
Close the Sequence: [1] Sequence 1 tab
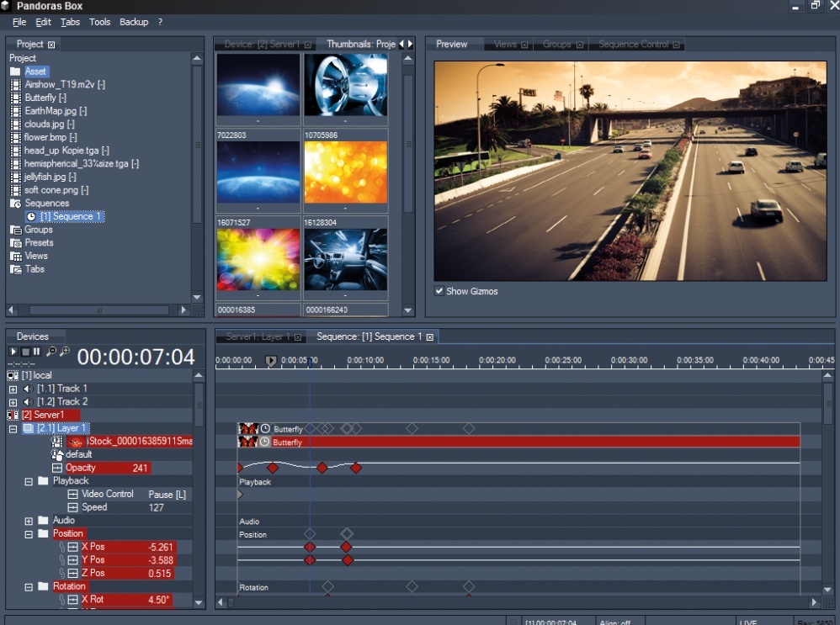[x=430, y=337]
